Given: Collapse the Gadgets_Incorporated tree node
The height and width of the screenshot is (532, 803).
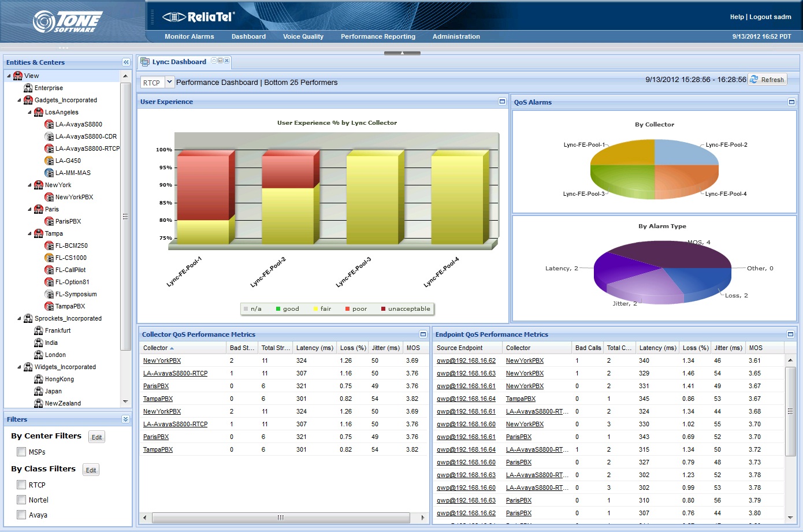Looking at the screenshot, I should pos(19,100).
